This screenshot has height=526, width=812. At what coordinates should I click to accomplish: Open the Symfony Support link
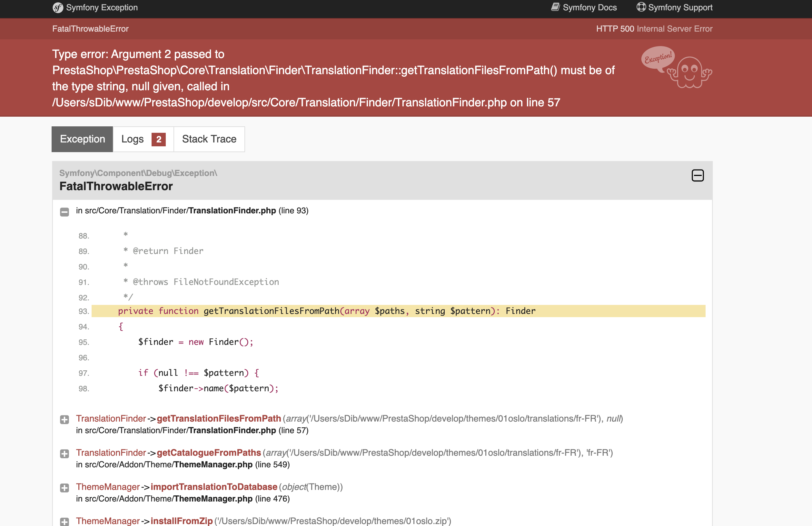tap(675, 7)
